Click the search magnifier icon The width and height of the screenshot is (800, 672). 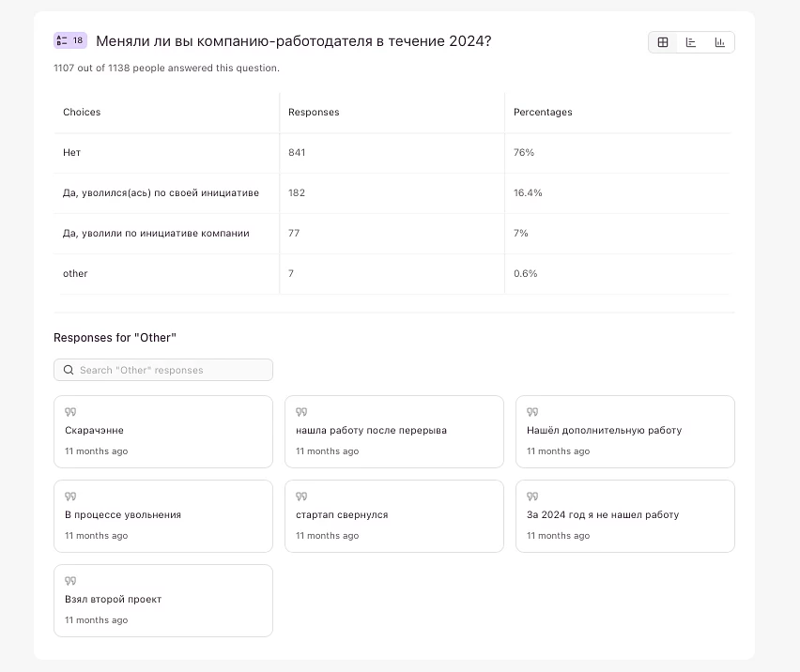pos(69,370)
